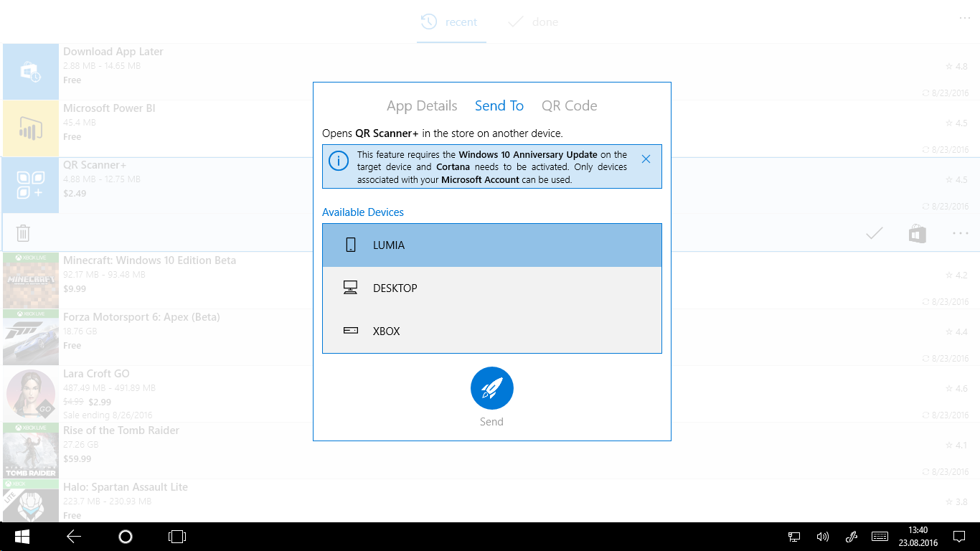Click the phone icon beside LUMIA
The image size is (980, 551).
(351, 245)
